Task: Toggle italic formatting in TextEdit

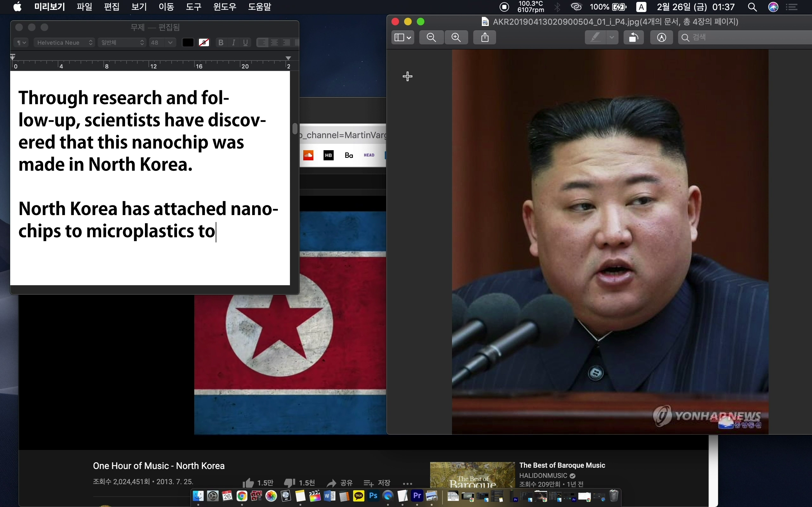Action: point(233,42)
